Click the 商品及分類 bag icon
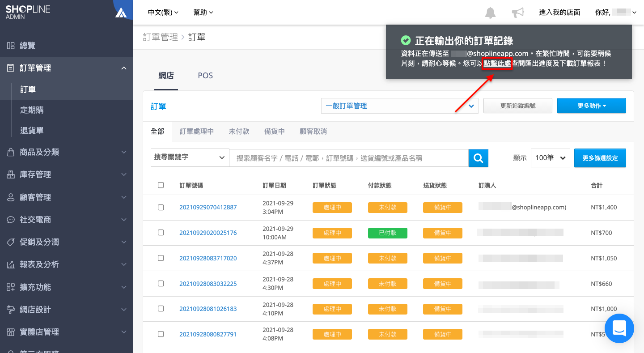This screenshot has width=644, height=353. pyautogui.click(x=11, y=152)
